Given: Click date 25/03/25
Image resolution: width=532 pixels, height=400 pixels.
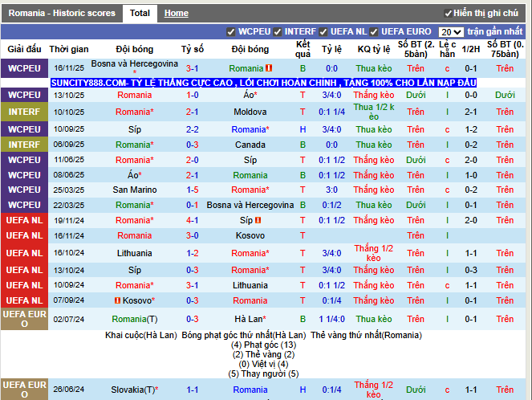Looking at the screenshot, I should [69, 190].
